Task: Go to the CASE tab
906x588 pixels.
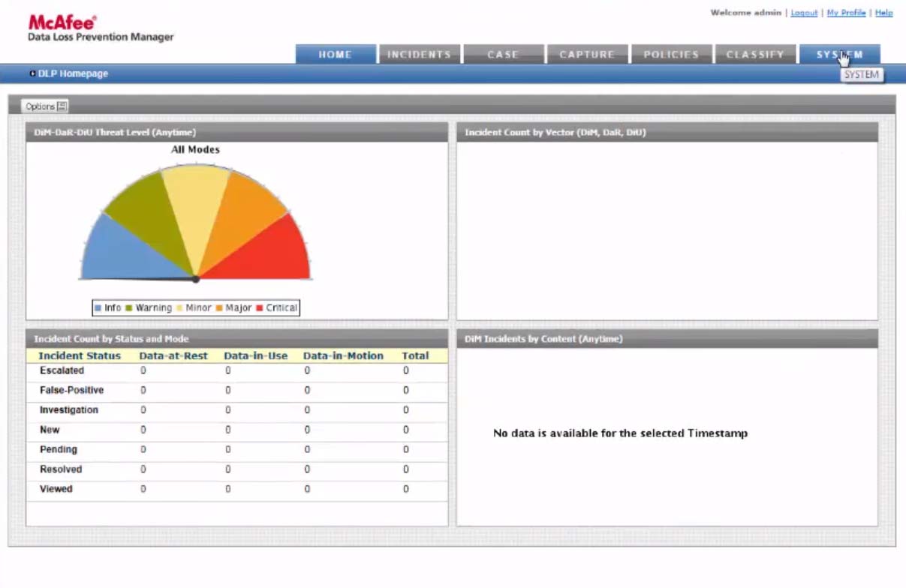Action: point(503,54)
